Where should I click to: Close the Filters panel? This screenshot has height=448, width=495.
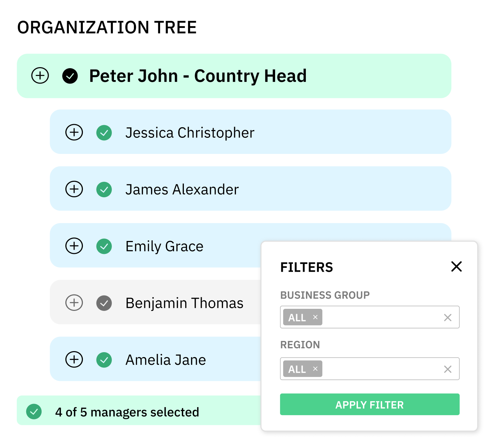coord(457,267)
